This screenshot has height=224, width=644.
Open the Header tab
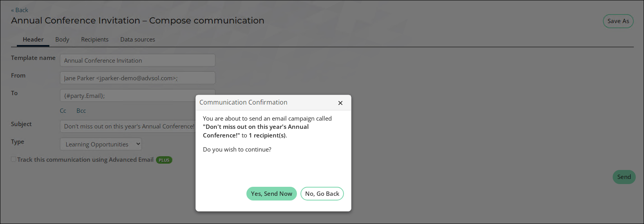pyautogui.click(x=33, y=40)
